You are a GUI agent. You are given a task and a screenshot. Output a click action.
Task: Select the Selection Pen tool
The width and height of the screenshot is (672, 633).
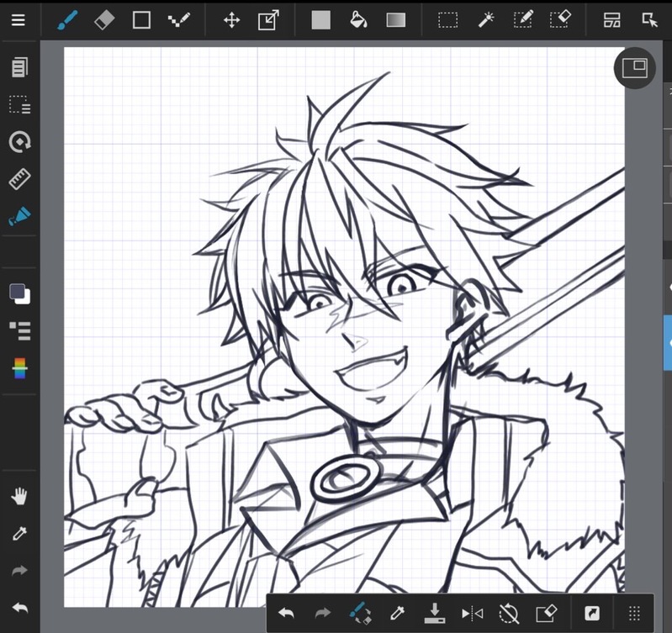[523, 19]
